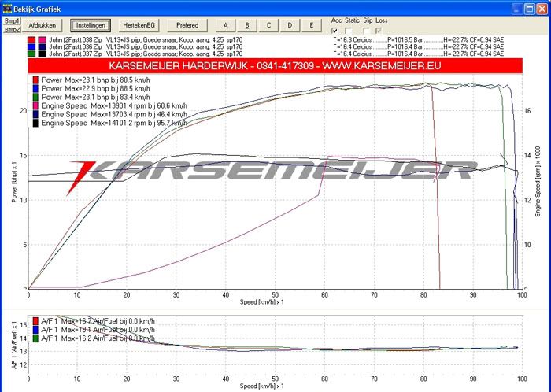Click the 'Speed [km/h] x 1' main axis label
Screen dimensions: 551x392
[262, 302]
